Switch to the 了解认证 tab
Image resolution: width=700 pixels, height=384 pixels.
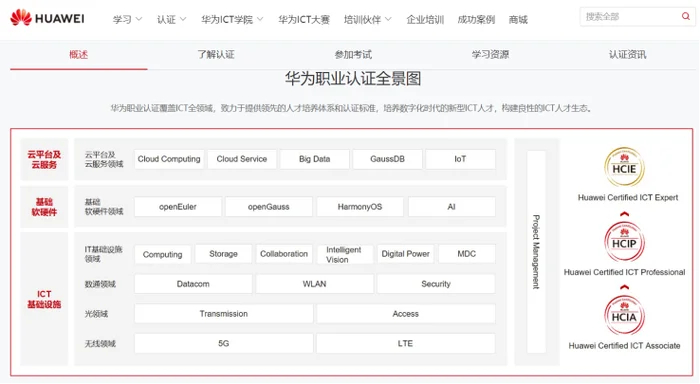(x=216, y=54)
